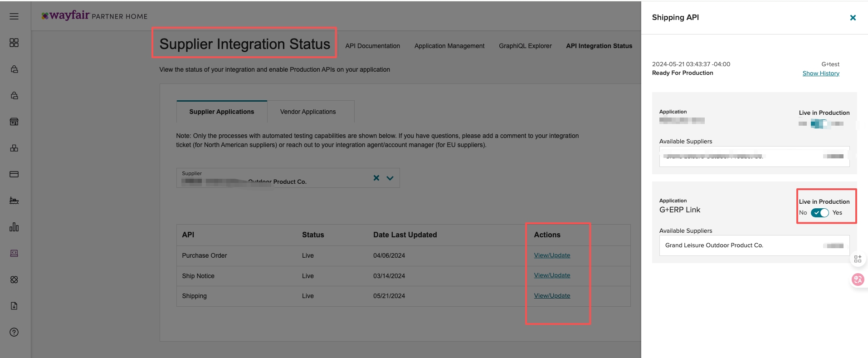Expand the Supplier dropdown chevron
Screen dimensions: 868x358
click(390, 178)
